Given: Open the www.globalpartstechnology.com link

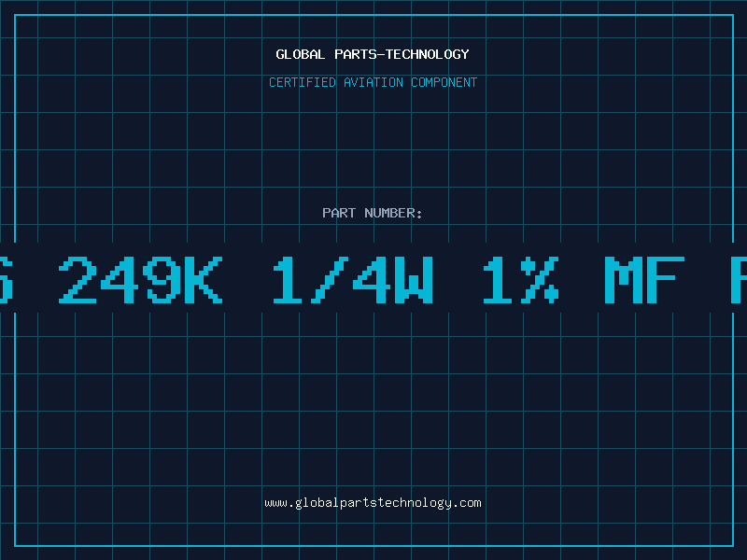Looking at the screenshot, I should [373, 503].
